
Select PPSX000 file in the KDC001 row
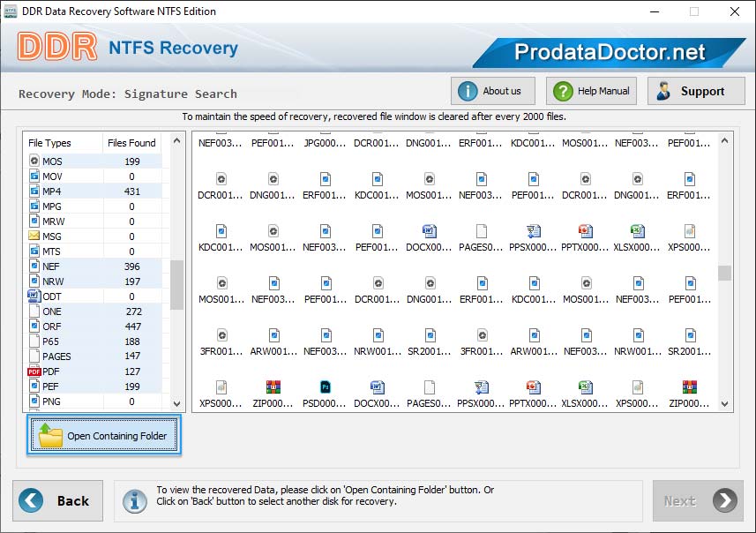coord(533,230)
